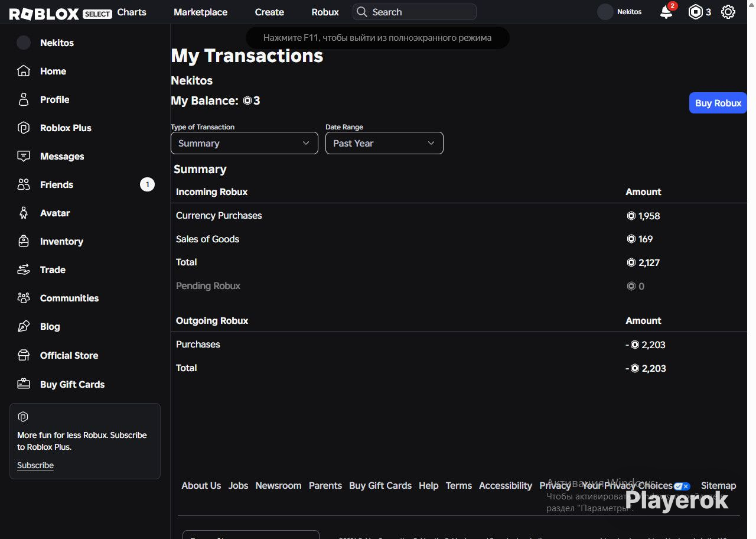Open the Help link in the footer
Image resolution: width=756 pixels, height=539 pixels.
[x=429, y=486]
